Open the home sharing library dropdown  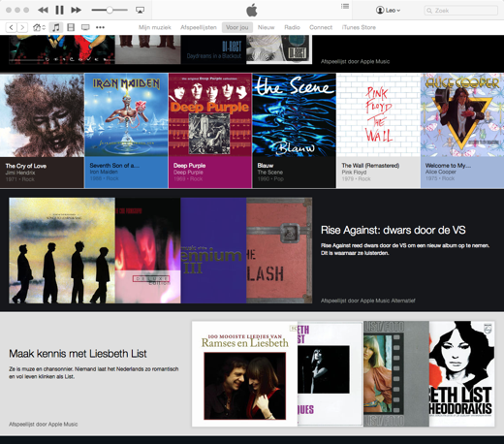(39, 27)
